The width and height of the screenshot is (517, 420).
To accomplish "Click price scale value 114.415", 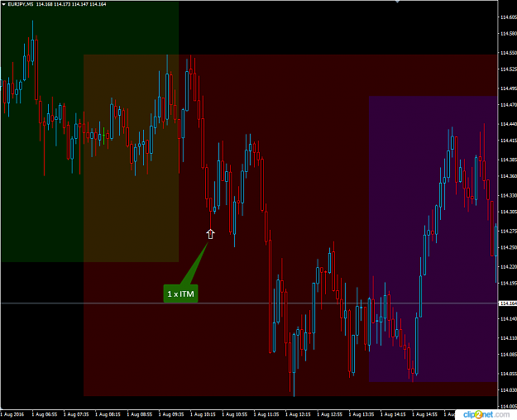I will click(x=509, y=141).
